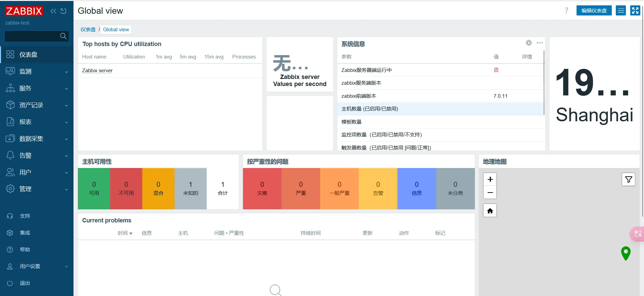The height and width of the screenshot is (296, 644).
Task: Click the 管理 gear icon
Action: [10, 189]
